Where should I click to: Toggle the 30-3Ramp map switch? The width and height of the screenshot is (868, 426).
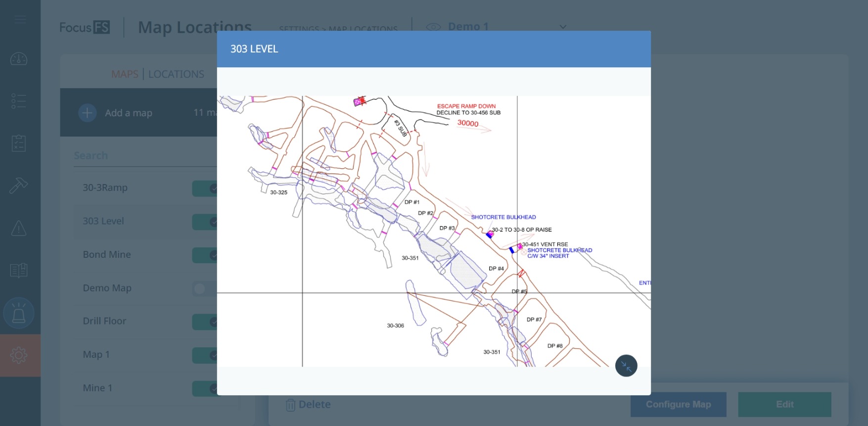205,188
